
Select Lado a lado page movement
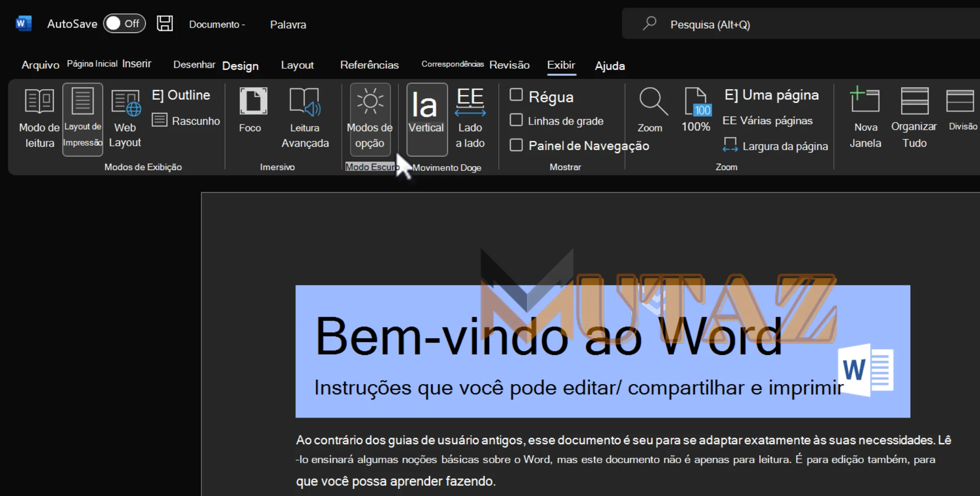tap(470, 119)
